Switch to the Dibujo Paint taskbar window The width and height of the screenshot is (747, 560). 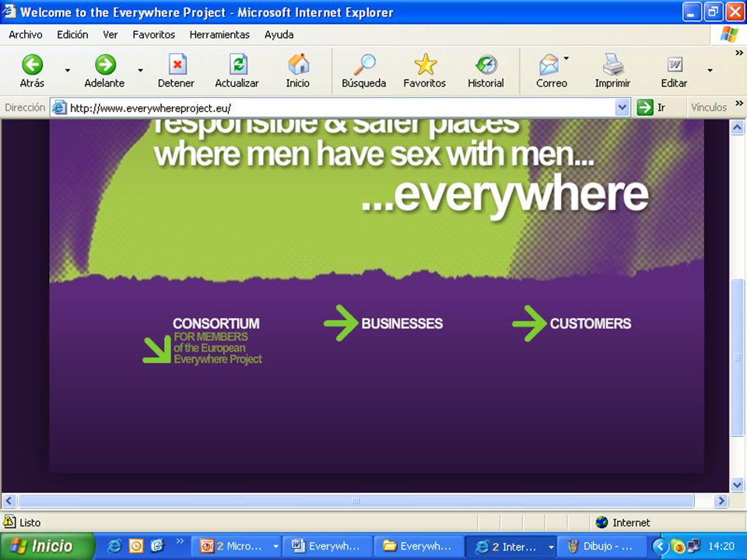[601, 546]
